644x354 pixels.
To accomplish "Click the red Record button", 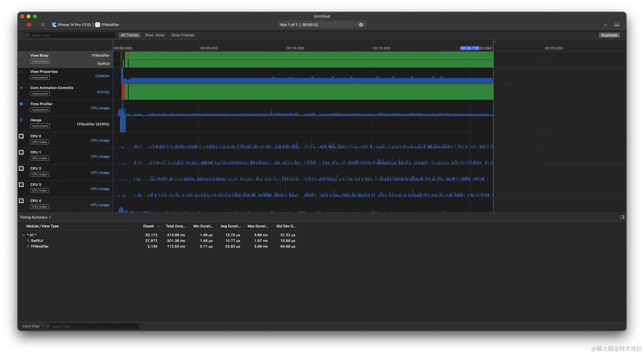I will point(29,25).
